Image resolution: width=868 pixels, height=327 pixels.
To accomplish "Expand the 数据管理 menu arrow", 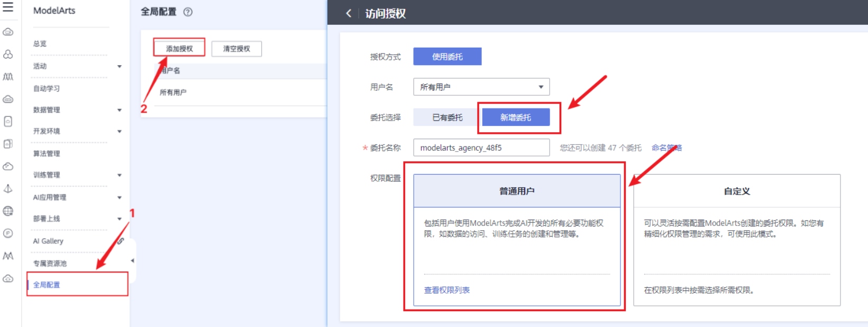I will [x=120, y=110].
